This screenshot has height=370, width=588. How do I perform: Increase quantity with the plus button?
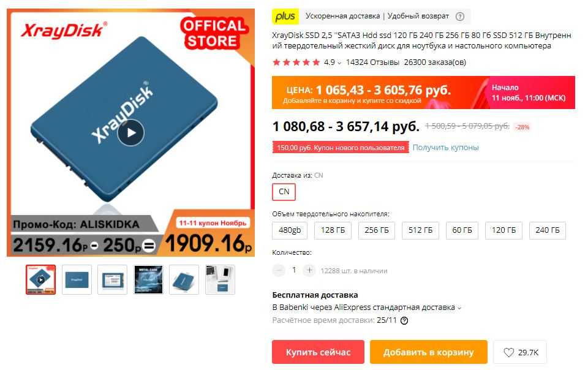click(309, 270)
